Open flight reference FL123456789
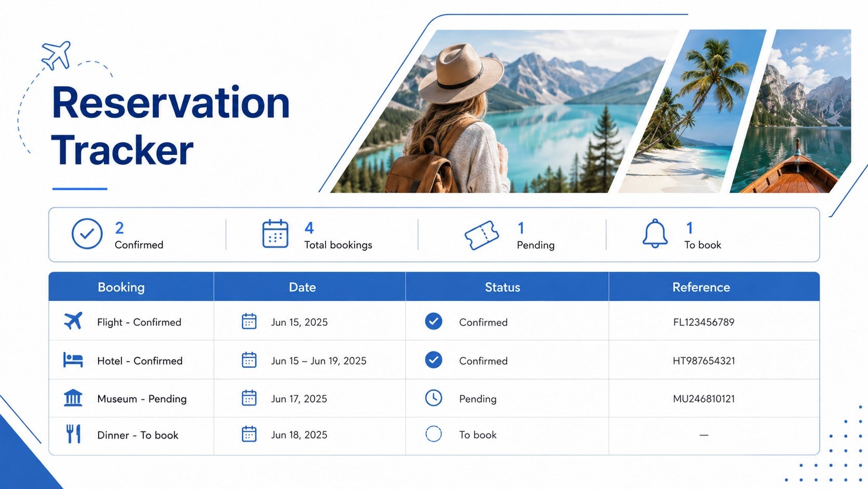Image resolution: width=868 pixels, height=489 pixels. coord(703,322)
